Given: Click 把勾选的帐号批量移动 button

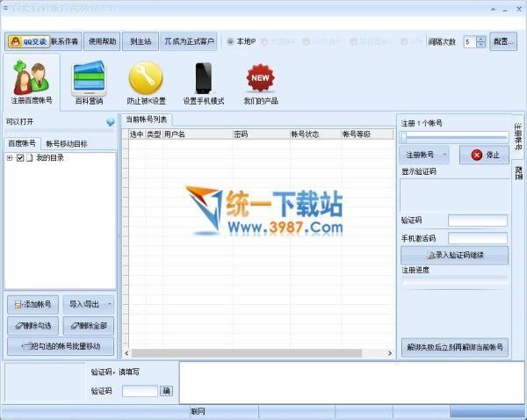Looking at the screenshot, I should (x=61, y=346).
